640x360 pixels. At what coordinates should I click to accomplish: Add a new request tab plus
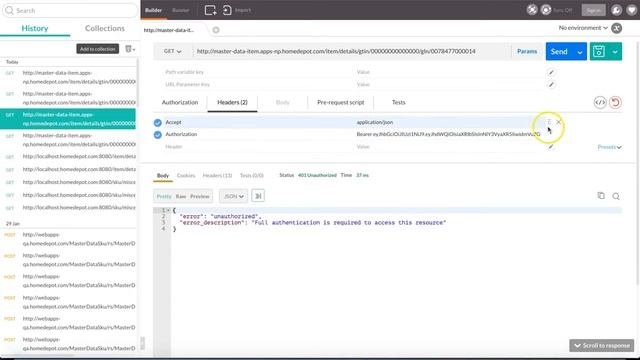click(216, 30)
